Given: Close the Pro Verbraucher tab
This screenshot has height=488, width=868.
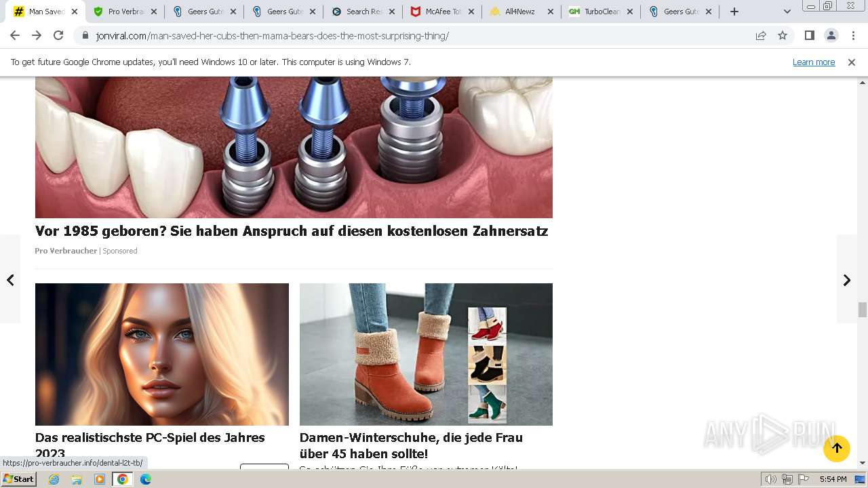Looking at the screenshot, I should (154, 12).
